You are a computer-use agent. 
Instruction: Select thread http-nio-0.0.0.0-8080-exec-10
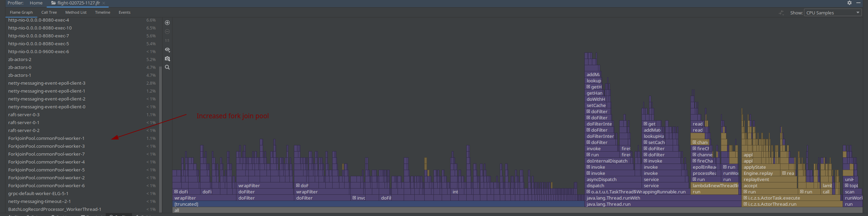point(82,28)
